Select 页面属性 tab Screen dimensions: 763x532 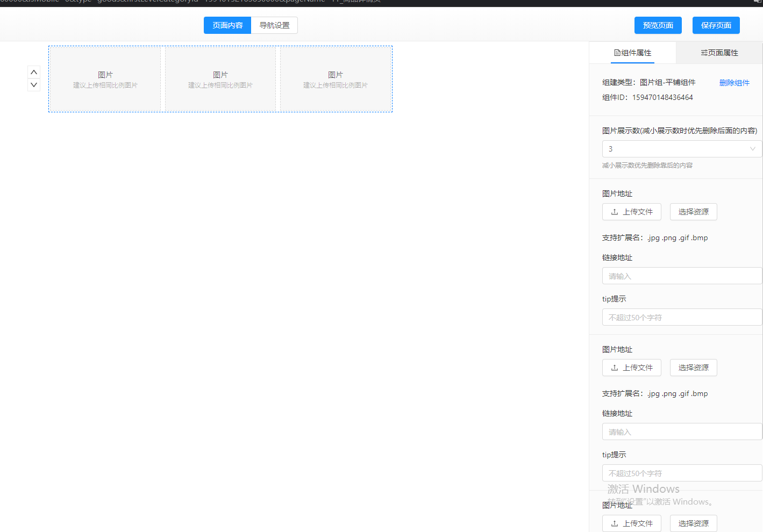click(719, 53)
